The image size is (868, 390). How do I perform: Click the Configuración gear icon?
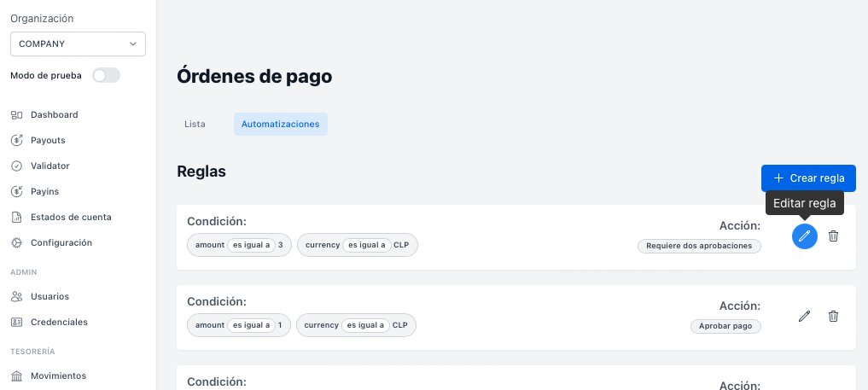[16, 242]
